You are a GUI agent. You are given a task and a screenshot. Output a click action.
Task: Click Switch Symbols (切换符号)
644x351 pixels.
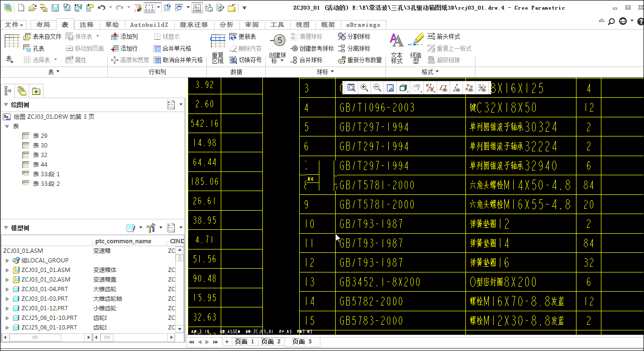[246, 60]
